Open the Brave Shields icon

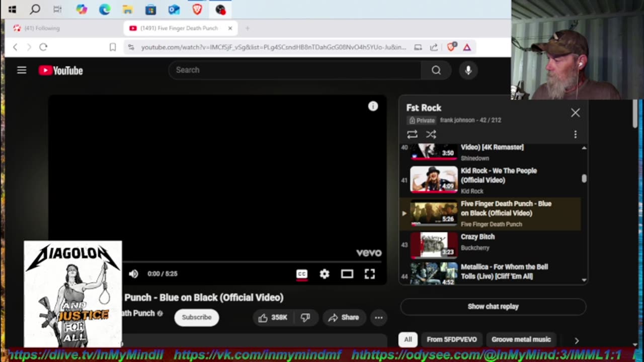tap(451, 47)
